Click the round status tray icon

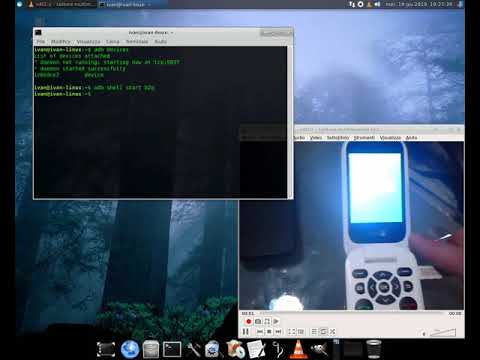coord(361,4)
